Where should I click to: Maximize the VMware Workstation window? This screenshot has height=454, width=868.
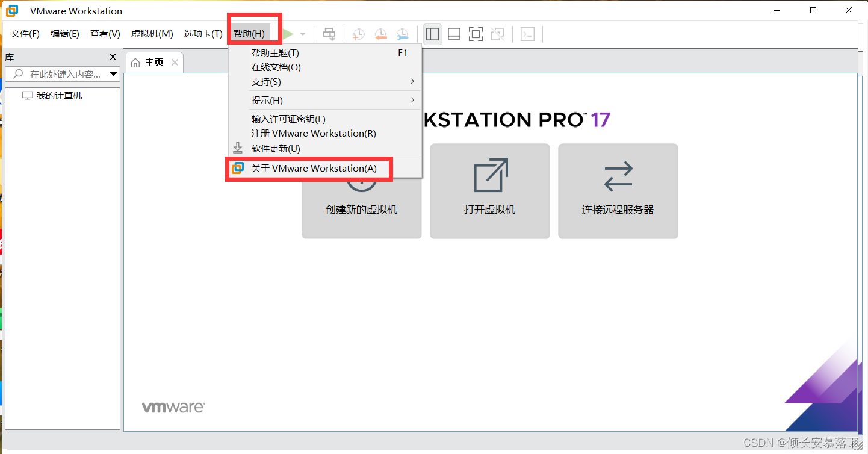pos(813,10)
